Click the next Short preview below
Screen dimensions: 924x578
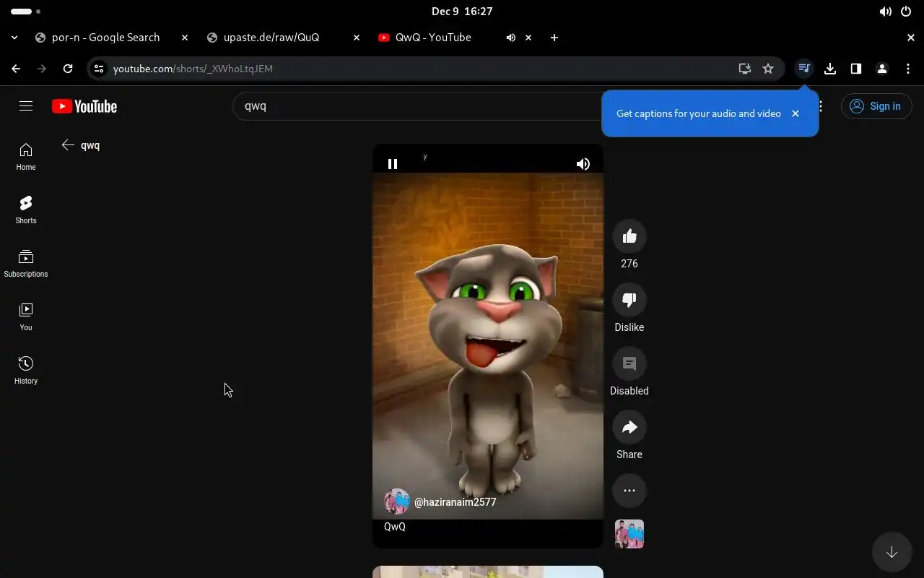pos(488,571)
